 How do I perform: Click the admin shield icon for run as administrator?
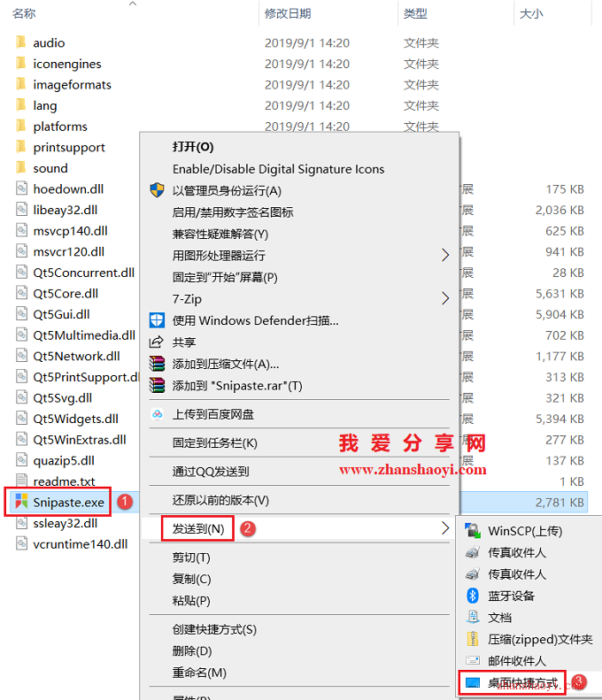point(157,190)
